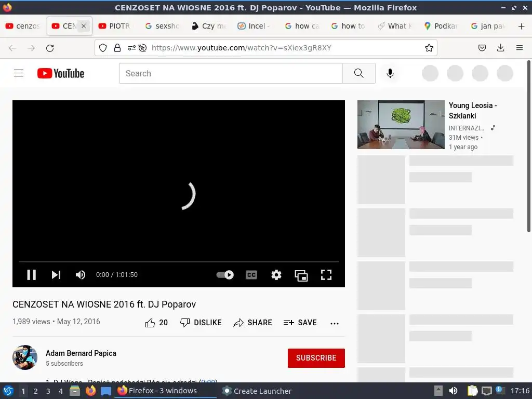Focus the YouTube Search field

(x=231, y=73)
